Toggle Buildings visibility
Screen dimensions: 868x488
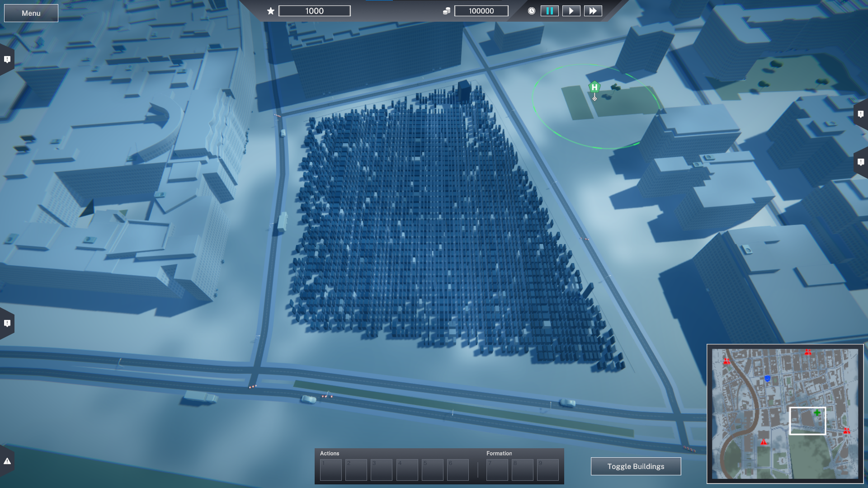[636, 466]
